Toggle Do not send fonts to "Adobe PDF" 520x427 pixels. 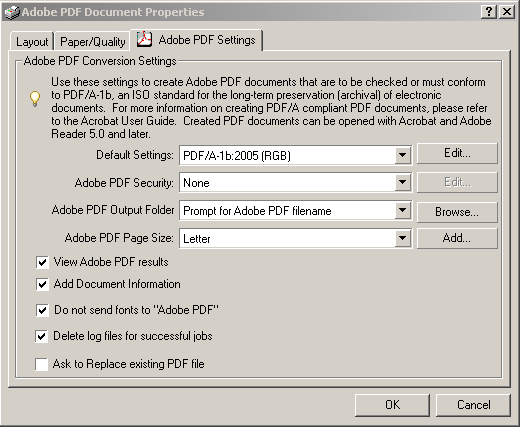[x=42, y=310]
